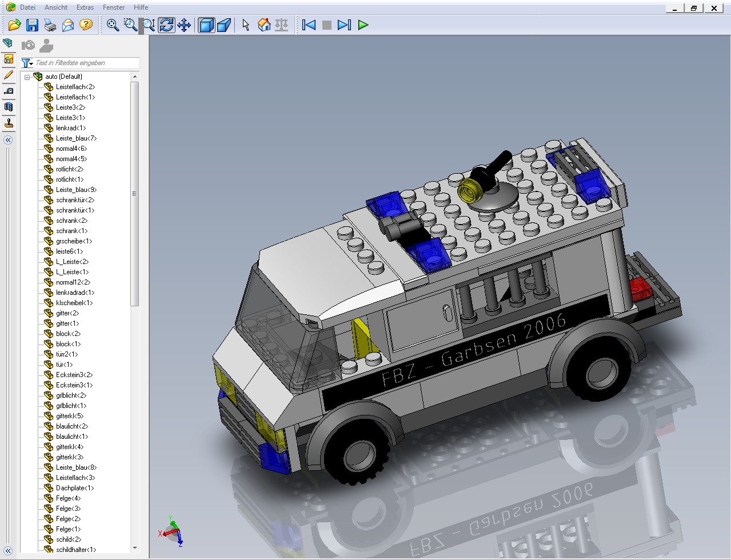Click the Print icon in toolbar

click(50, 25)
